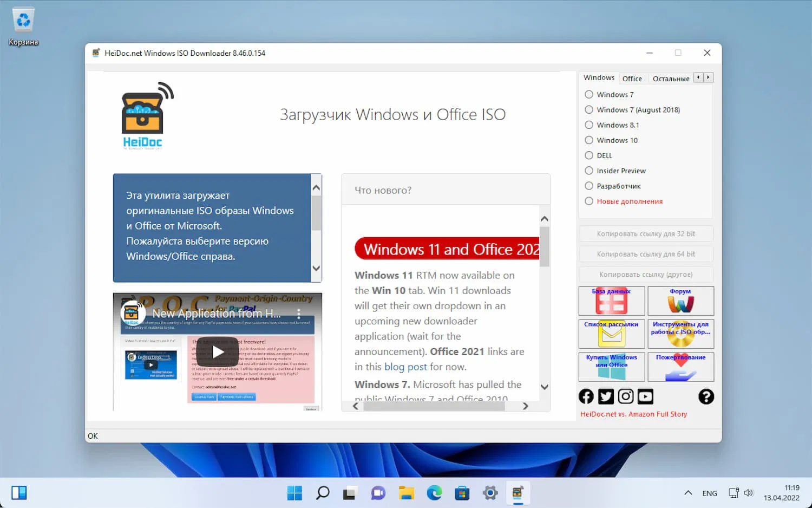Click the Список рассылки envelope icon

tap(611, 334)
